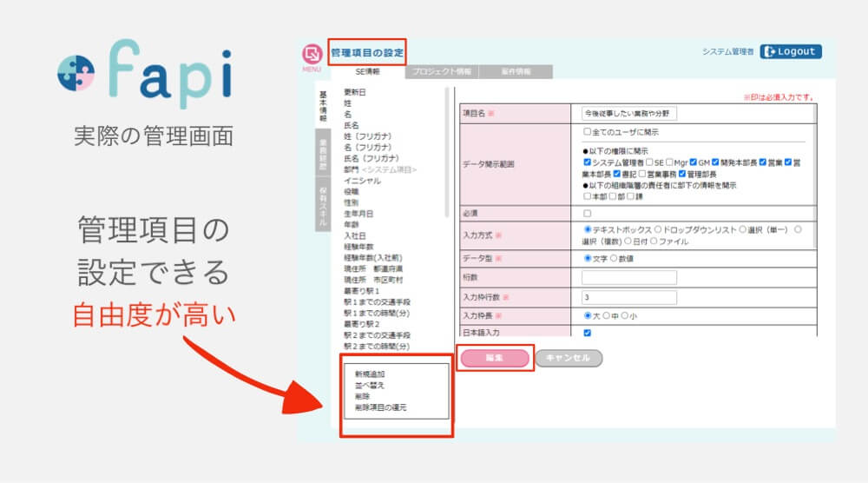The width and height of the screenshot is (868, 483).
Task: Click the キャンセル button
Action: tap(569, 358)
